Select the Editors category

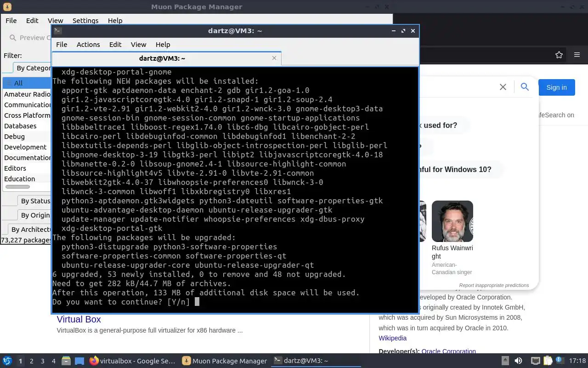click(x=27, y=168)
